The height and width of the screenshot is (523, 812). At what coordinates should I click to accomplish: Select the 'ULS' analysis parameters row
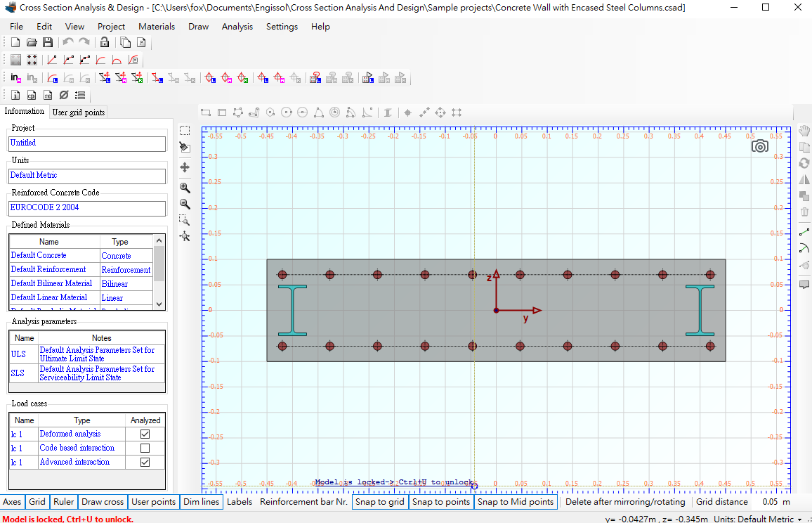87,354
